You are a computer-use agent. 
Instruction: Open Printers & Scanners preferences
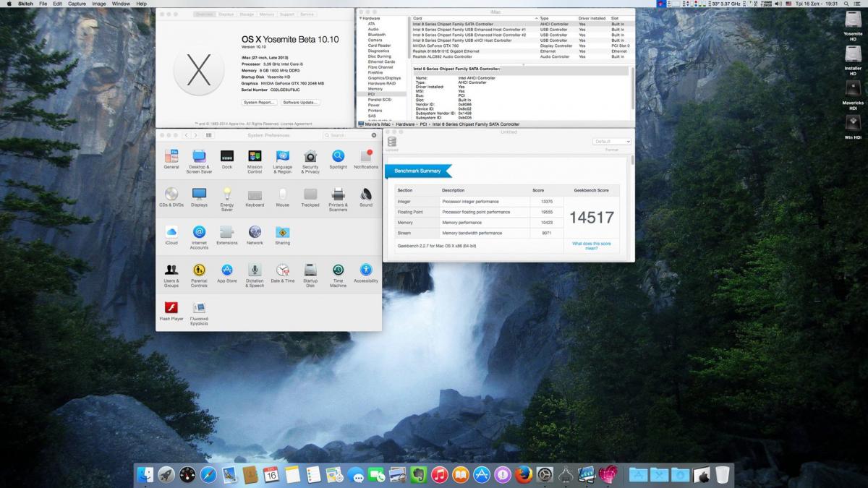pos(338,198)
